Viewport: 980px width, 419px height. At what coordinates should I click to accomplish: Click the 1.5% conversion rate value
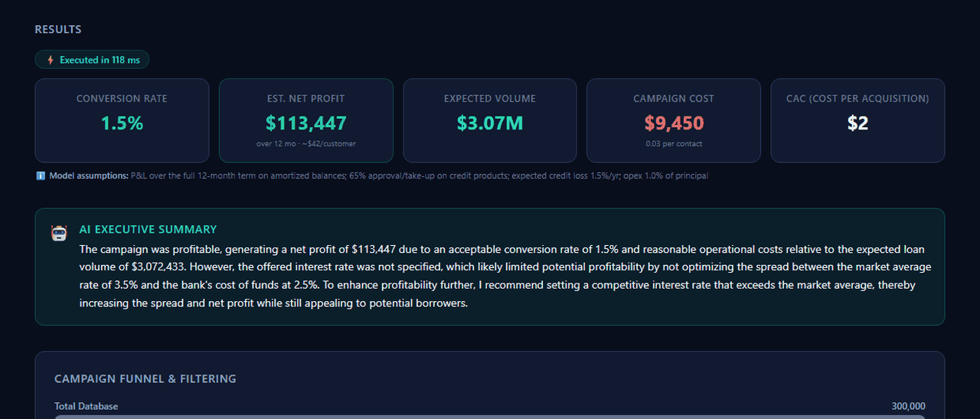click(x=122, y=123)
